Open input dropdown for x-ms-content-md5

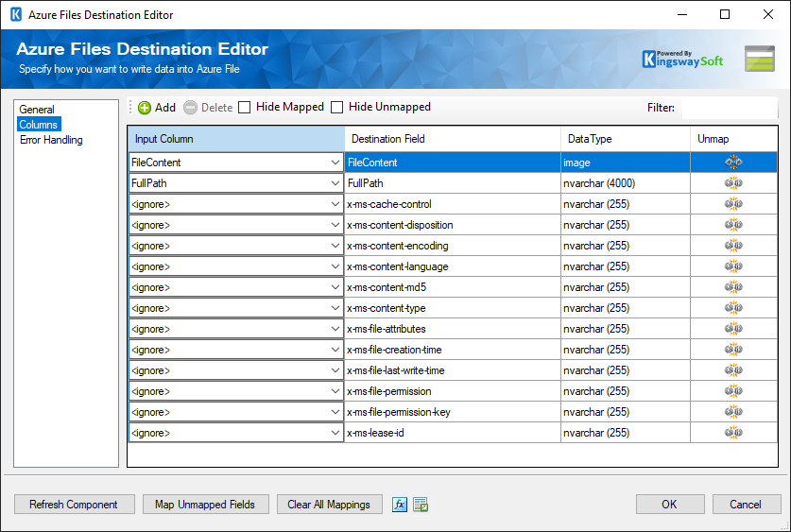pos(335,287)
